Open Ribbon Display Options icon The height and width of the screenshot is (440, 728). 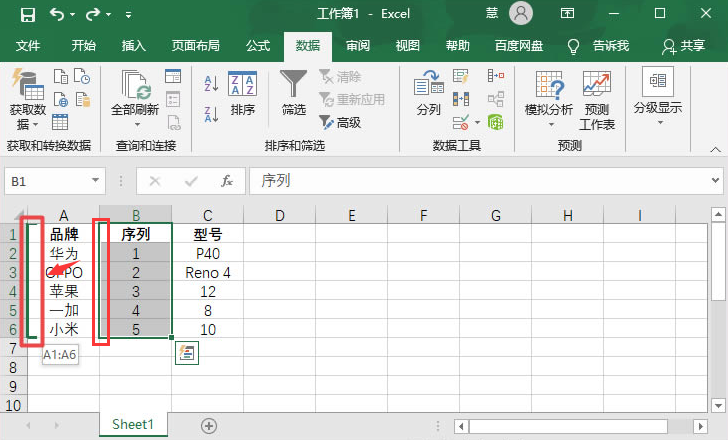click(567, 13)
